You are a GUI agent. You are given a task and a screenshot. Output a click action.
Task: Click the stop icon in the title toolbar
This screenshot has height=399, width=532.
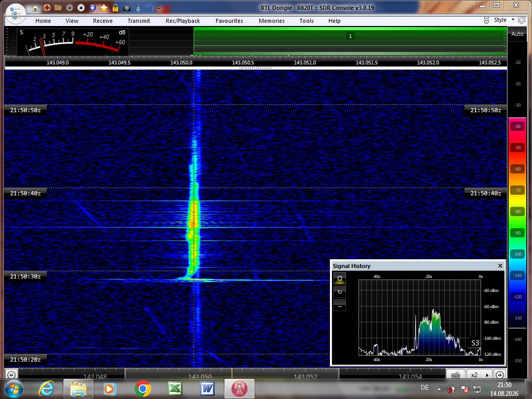click(x=81, y=8)
